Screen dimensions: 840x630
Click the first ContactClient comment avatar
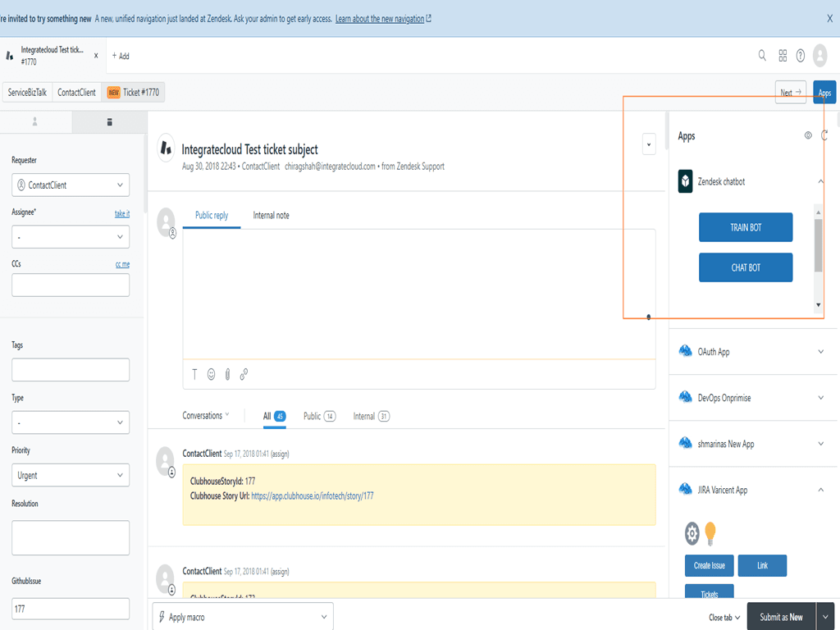(x=165, y=462)
